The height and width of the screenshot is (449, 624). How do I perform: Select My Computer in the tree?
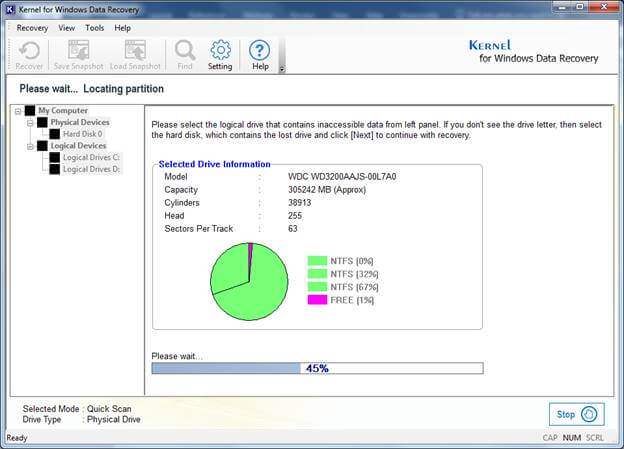[x=63, y=111]
